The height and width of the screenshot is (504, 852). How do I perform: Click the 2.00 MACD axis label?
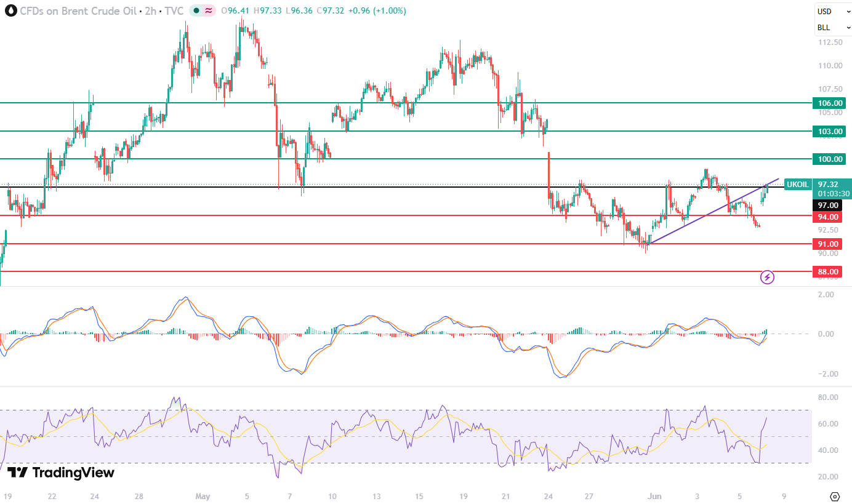[826, 295]
